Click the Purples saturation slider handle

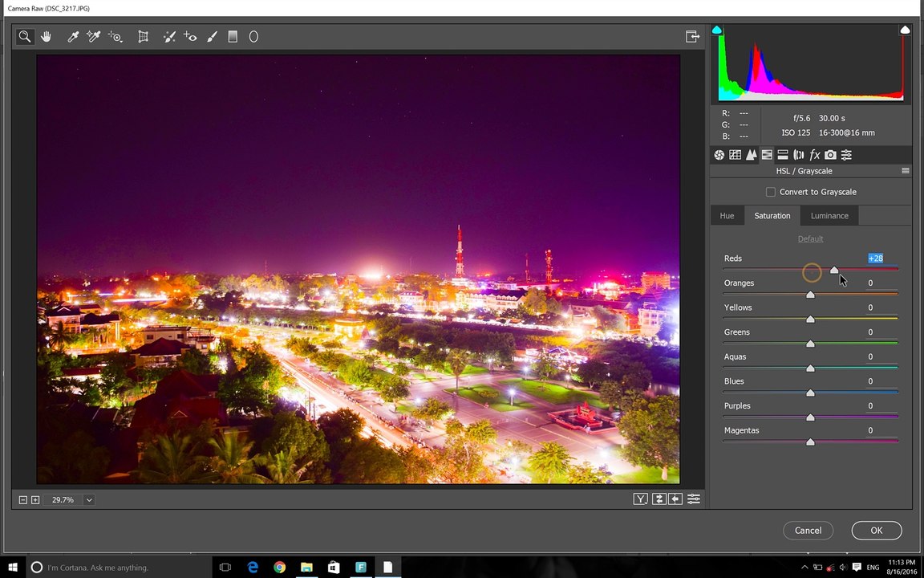[810, 417]
